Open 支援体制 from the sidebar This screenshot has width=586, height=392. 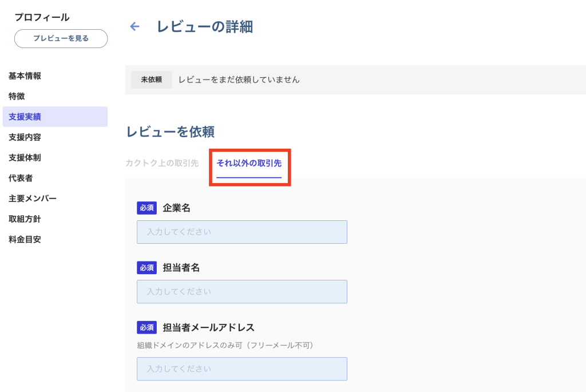click(25, 157)
